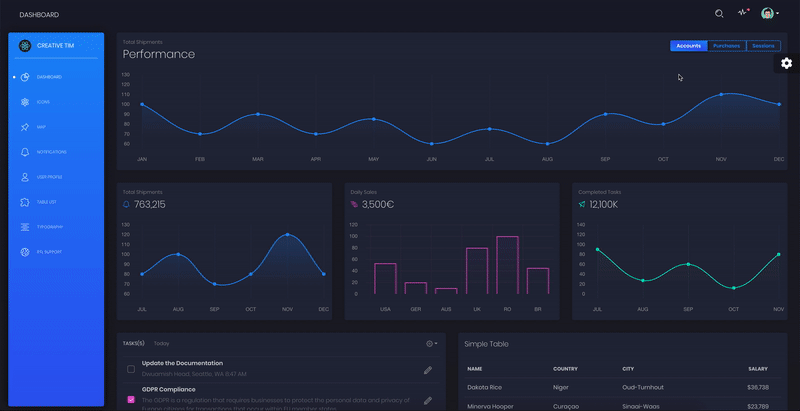Click the NAME column header
Viewport: 800px width, 411px height.
tap(474, 369)
